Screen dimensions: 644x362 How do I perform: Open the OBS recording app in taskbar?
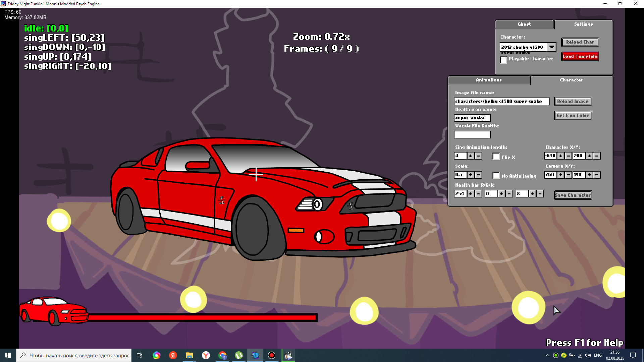pyautogui.click(x=271, y=355)
